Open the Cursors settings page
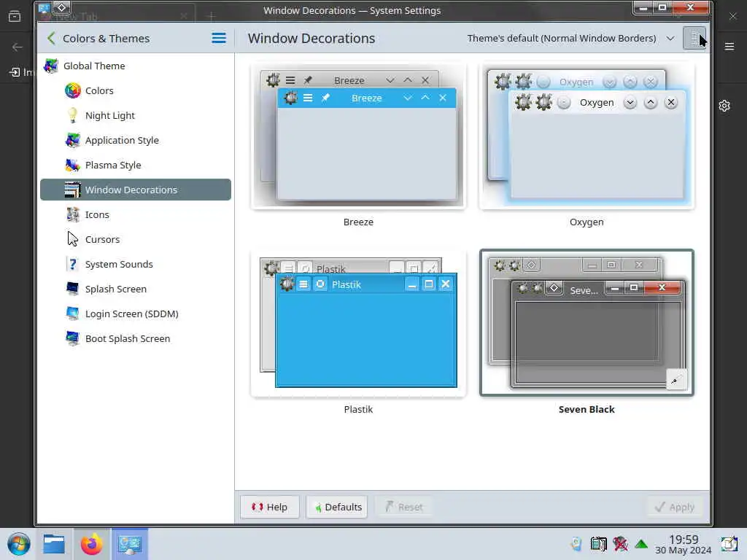The width and height of the screenshot is (747, 560). pyautogui.click(x=136, y=239)
